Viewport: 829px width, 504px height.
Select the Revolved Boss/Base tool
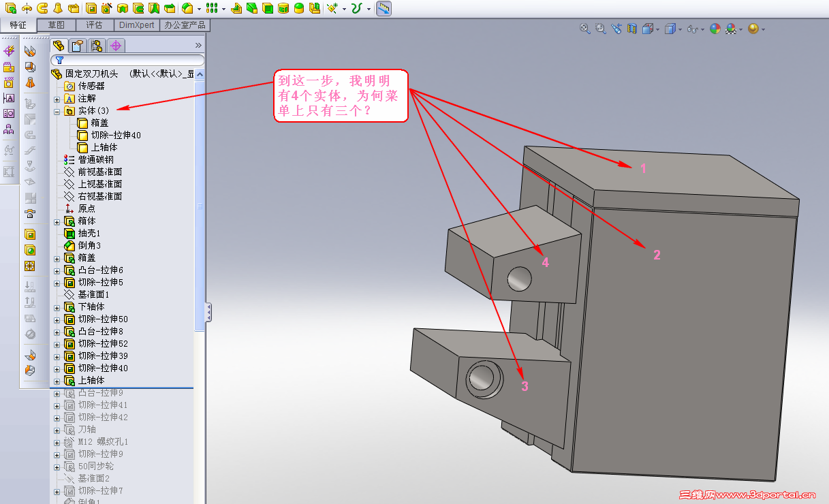click(x=27, y=8)
